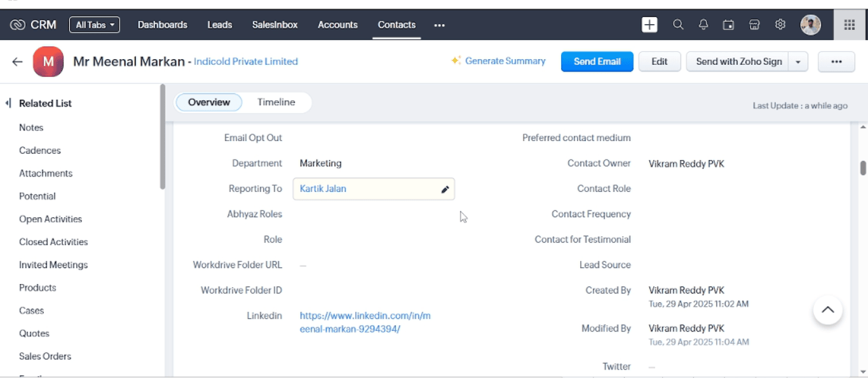Open the Indicold Private Limited link
This screenshot has height=378, width=868.
click(x=246, y=62)
